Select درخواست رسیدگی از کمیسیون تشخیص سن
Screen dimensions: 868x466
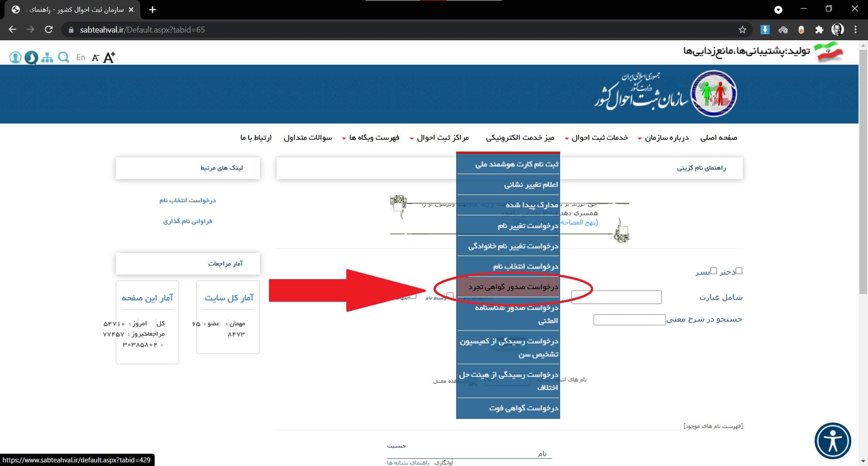click(508, 347)
